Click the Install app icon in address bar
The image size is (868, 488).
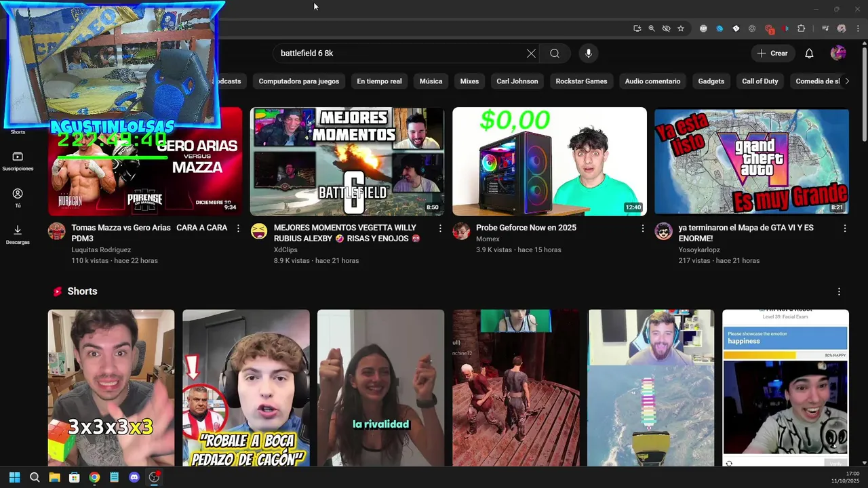[637, 28]
